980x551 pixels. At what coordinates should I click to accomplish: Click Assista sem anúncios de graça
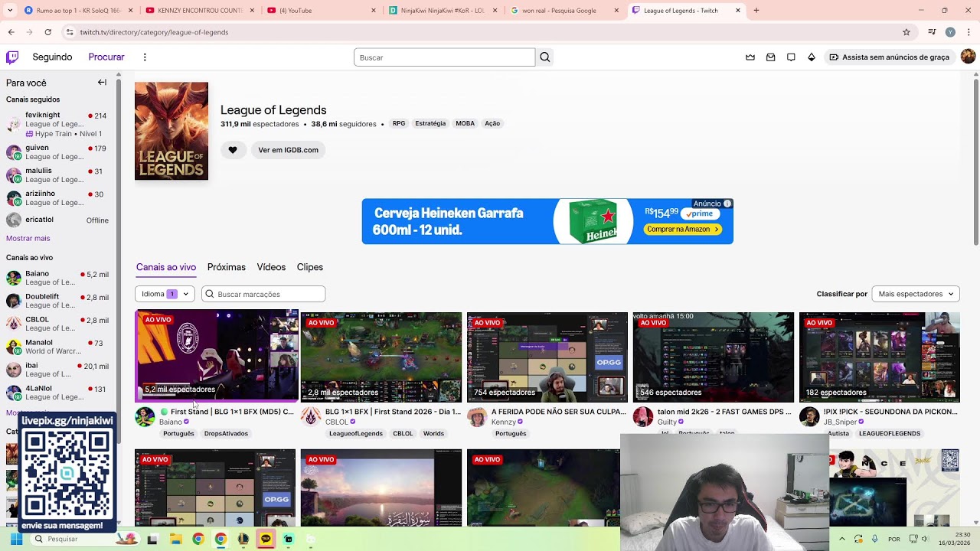coord(889,57)
